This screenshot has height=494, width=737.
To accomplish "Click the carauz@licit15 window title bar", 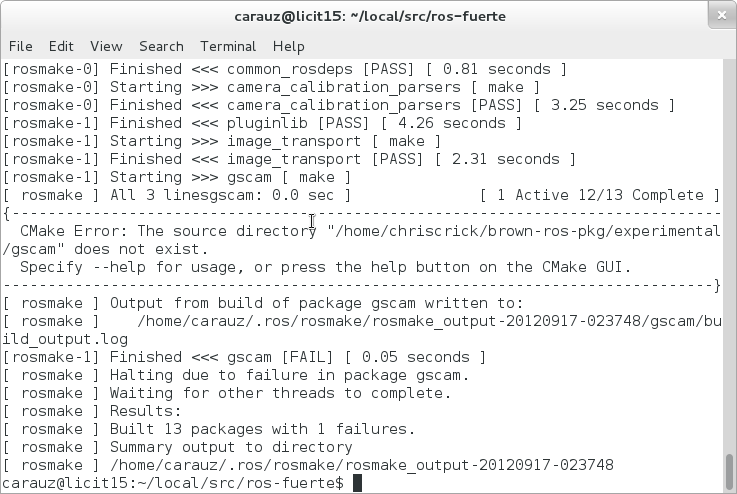I will pos(368,16).
